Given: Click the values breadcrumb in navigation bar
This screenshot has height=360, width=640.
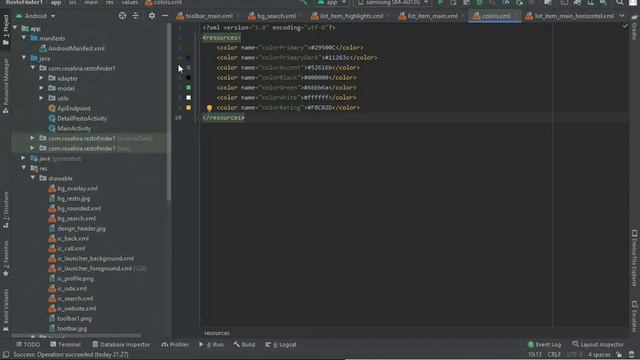Looking at the screenshot, I should (129, 2).
